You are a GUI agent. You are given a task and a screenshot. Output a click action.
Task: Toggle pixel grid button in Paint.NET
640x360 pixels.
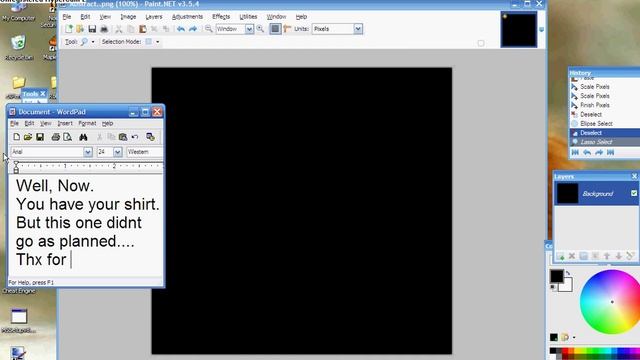point(275,29)
